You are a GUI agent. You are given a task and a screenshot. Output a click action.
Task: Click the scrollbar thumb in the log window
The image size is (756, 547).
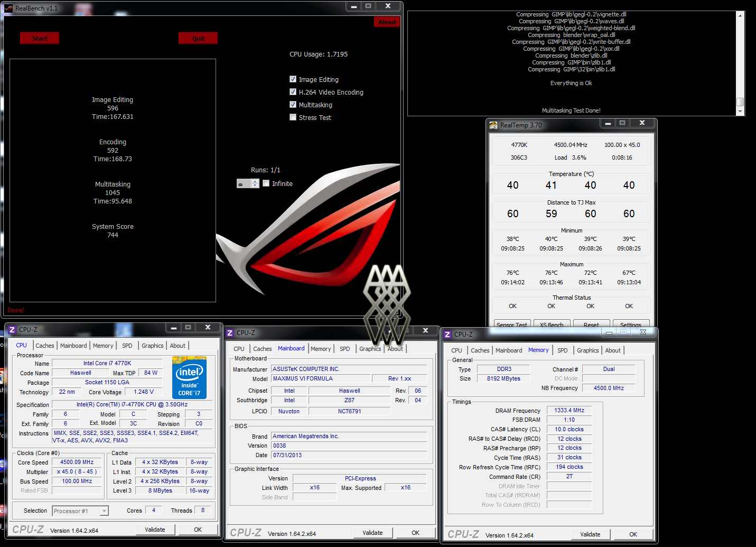(x=740, y=102)
